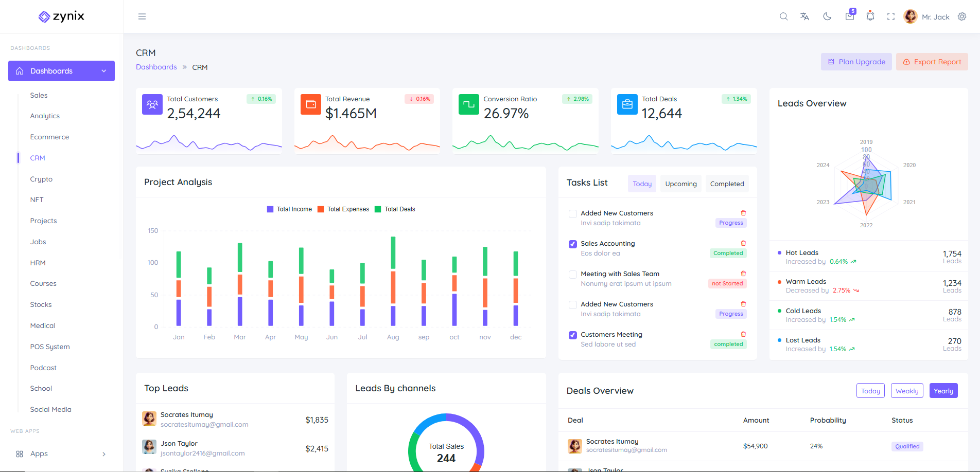Screen dimensions: 980x472
Task: Open Sales in the sidebar
Action: tap(39, 95)
